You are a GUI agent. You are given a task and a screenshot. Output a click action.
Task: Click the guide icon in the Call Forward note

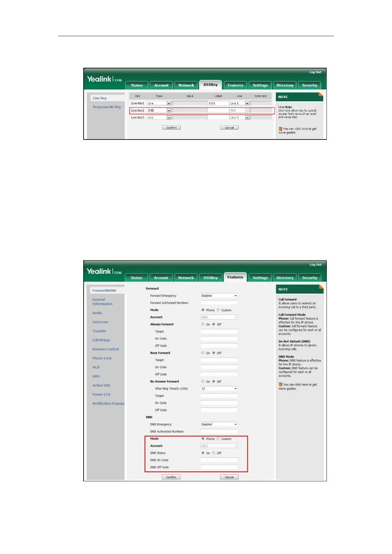click(280, 384)
